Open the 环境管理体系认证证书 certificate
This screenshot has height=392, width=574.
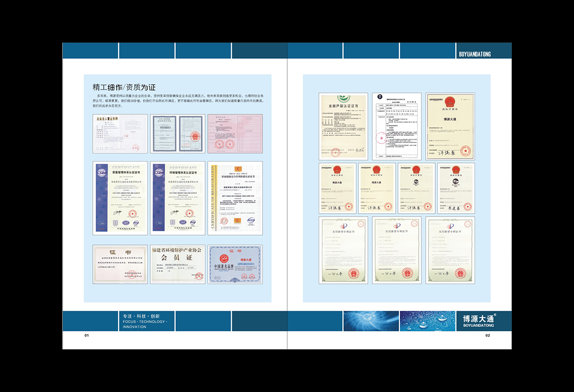pos(177,198)
